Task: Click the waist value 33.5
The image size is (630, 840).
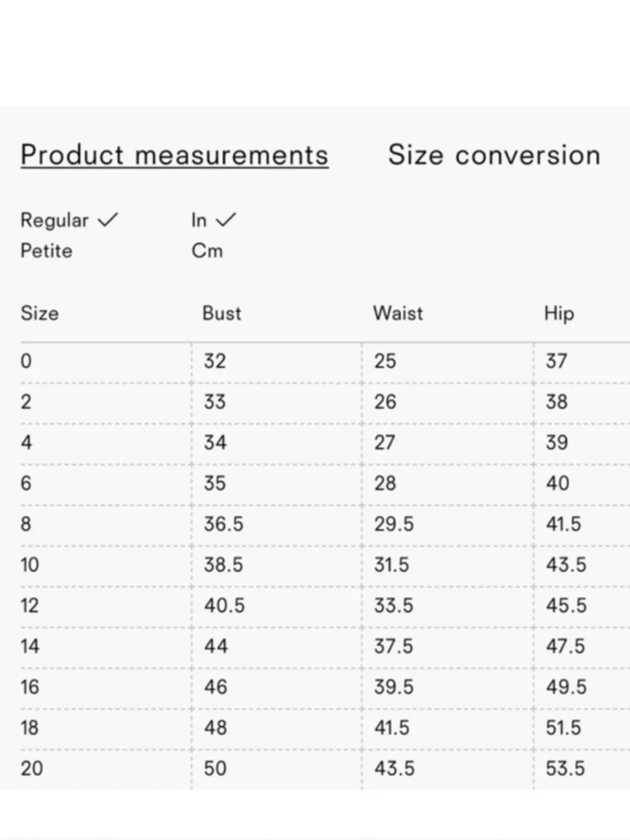Action: tap(394, 605)
